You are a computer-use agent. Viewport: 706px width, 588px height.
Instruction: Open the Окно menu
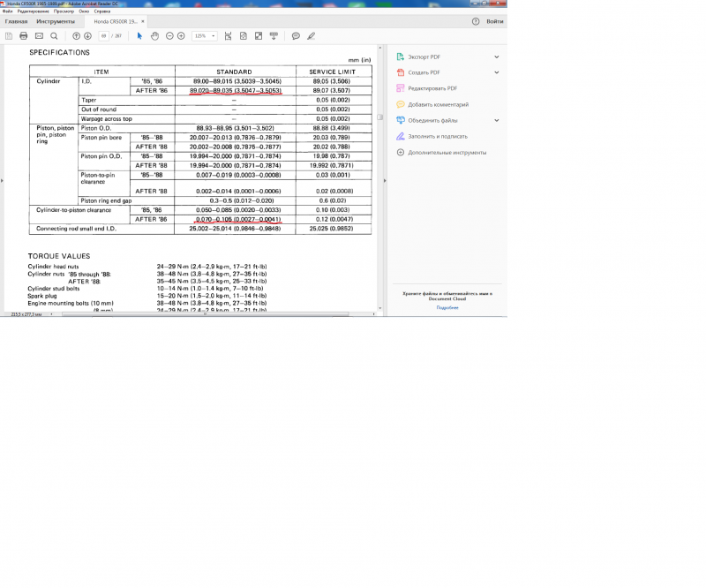[84, 11]
